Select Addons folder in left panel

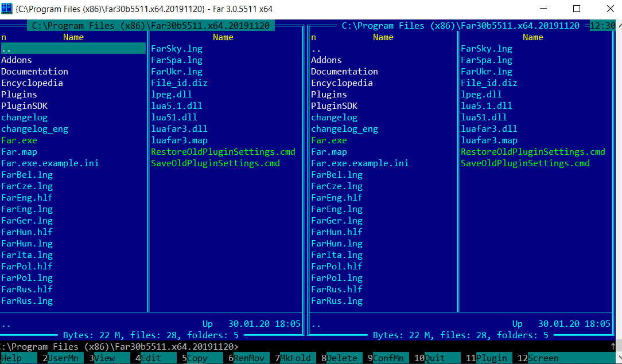16,60
